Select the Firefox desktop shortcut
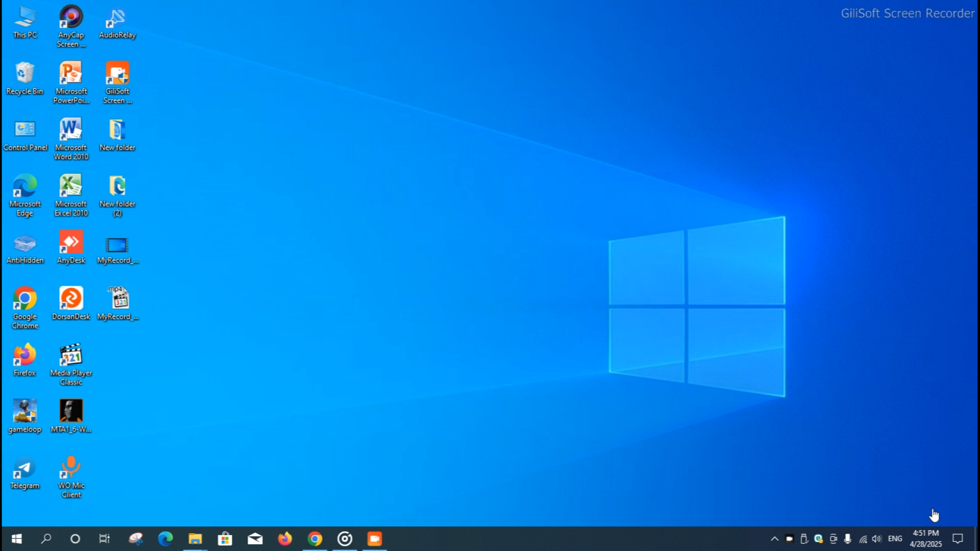This screenshot has width=980, height=551. tap(25, 360)
